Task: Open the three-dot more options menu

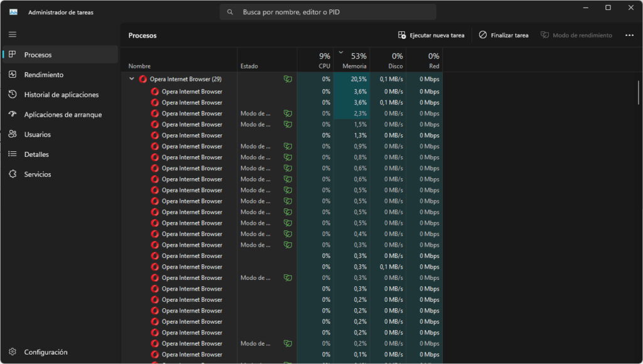Action: (629, 35)
